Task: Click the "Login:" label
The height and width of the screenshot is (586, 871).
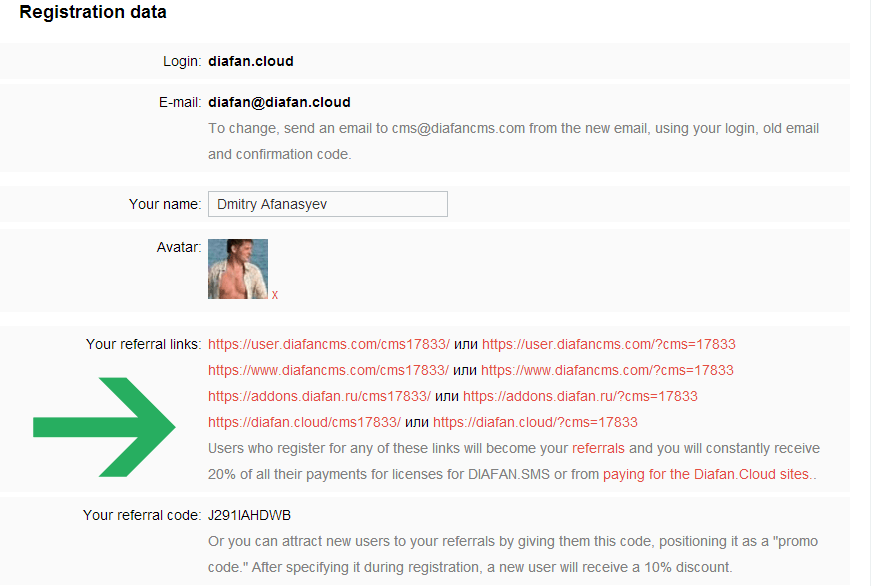Action: 182,61
